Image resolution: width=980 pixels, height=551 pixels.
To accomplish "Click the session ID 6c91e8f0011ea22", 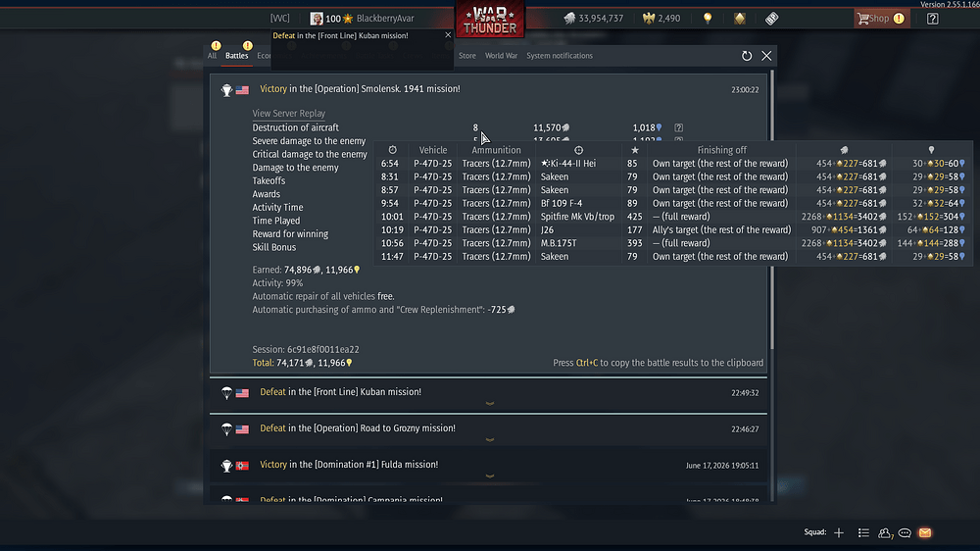I will (x=322, y=350).
